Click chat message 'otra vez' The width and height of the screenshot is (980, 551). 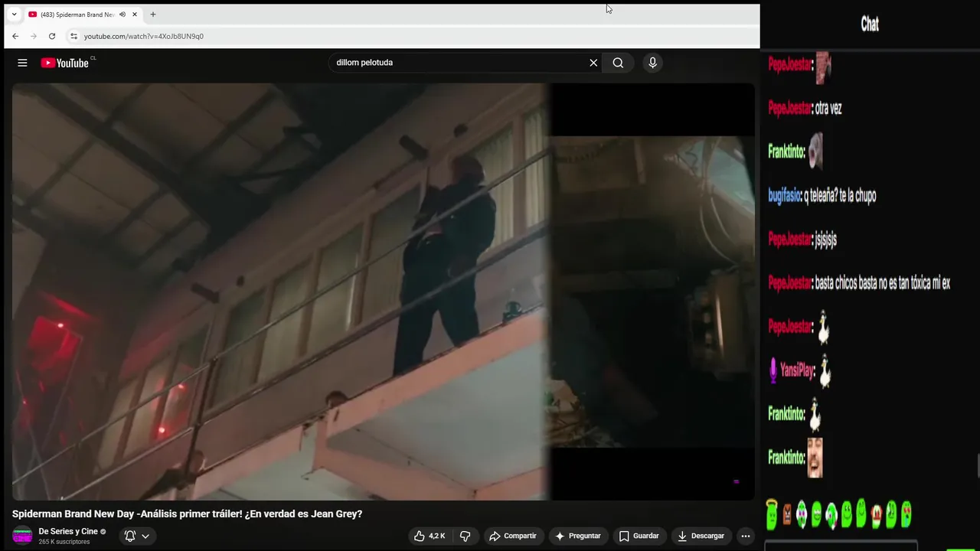[x=828, y=109]
